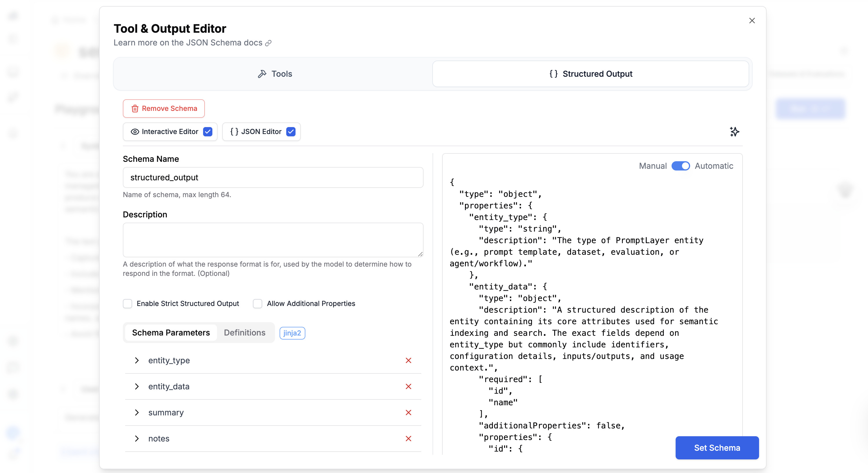868x473 pixels.
Task: Click the summary parameter name
Action: pos(166,412)
